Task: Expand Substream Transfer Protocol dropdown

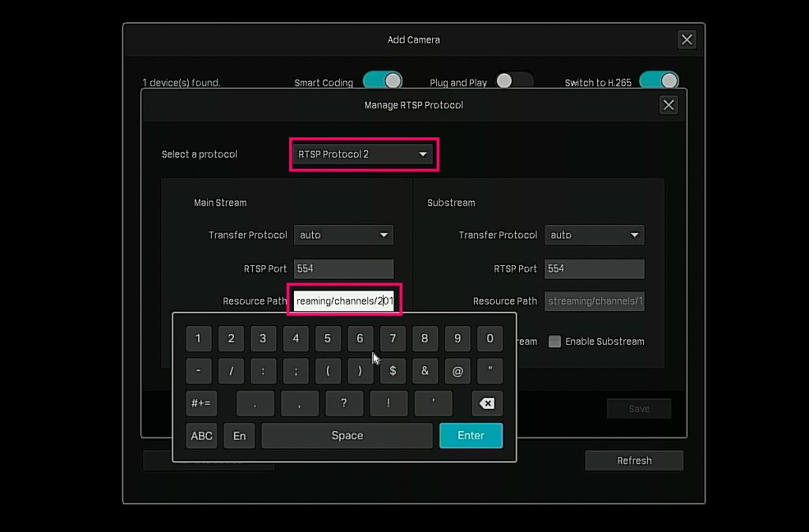Action: click(x=594, y=235)
